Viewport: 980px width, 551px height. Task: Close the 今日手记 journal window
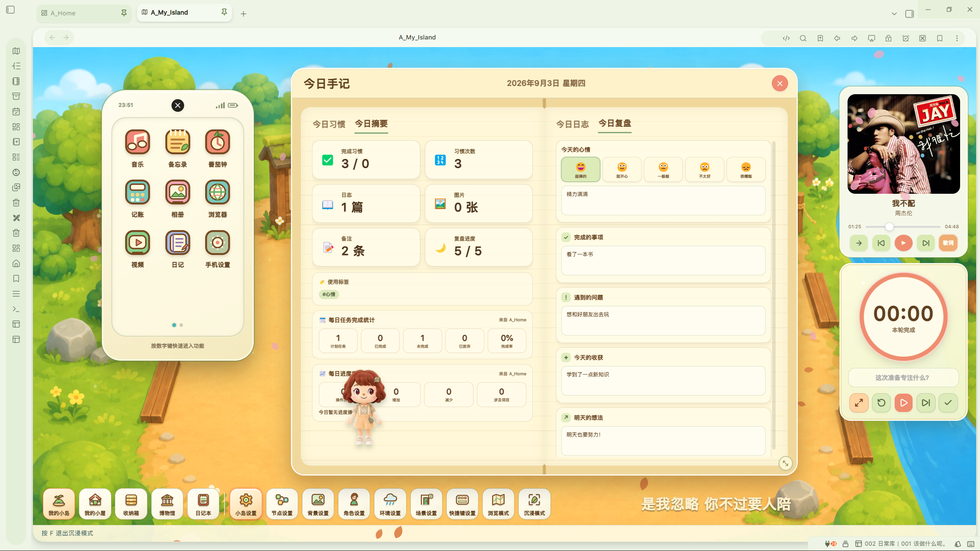(x=780, y=83)
